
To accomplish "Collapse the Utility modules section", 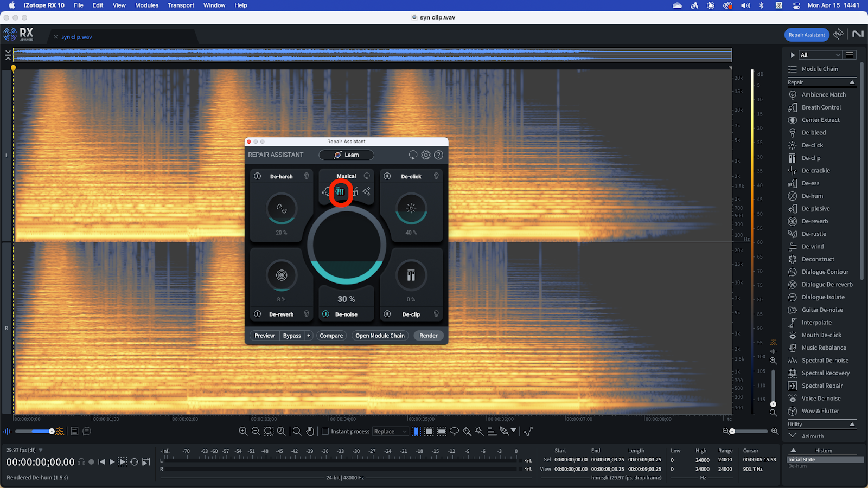I will 852,425.
